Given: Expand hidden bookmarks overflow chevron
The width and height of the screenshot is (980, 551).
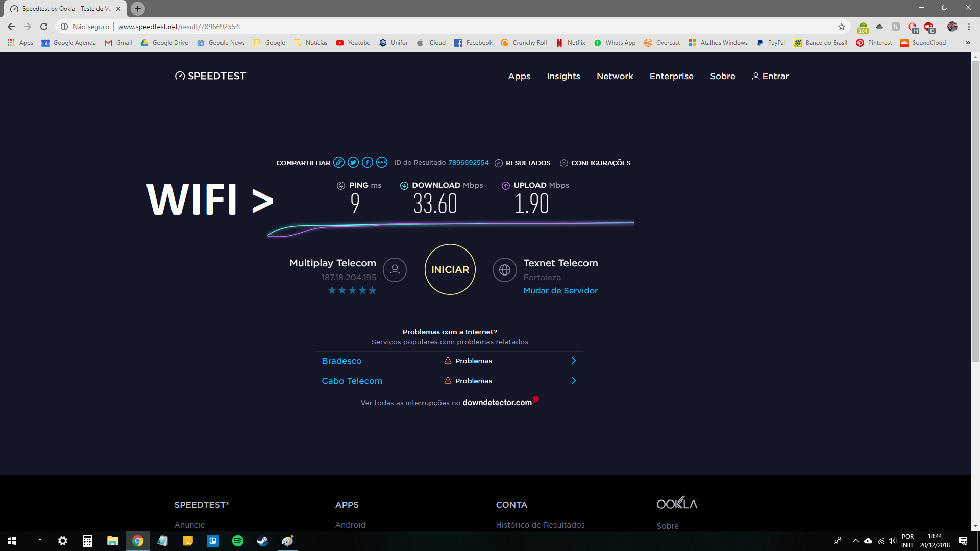Looking at the screenshot, I should tap(968, 43).
